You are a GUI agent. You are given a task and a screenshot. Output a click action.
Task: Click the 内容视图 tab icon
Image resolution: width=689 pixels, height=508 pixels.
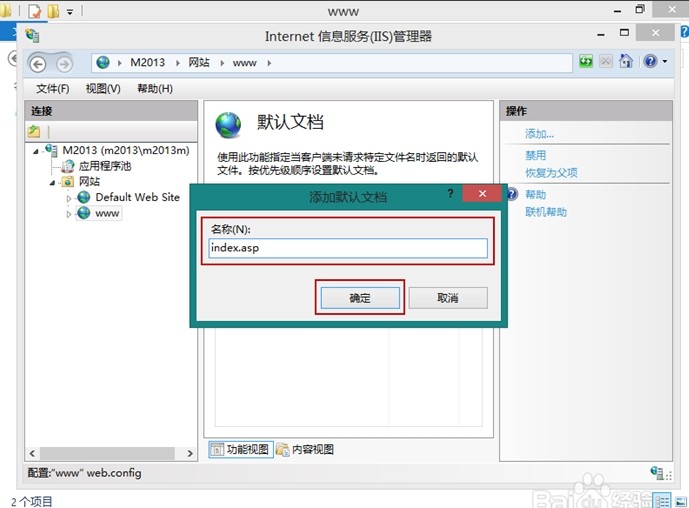click(x=283, y=450)
